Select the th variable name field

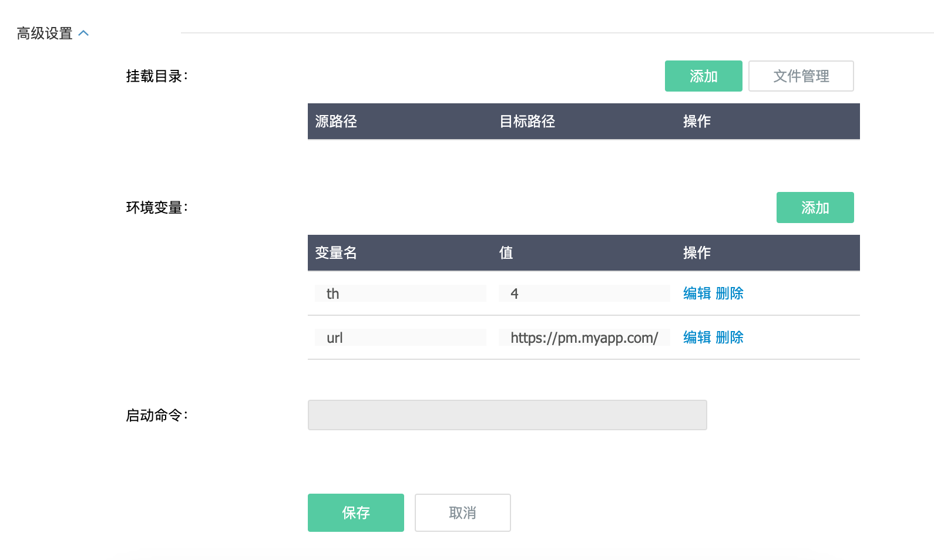(400, 294)
